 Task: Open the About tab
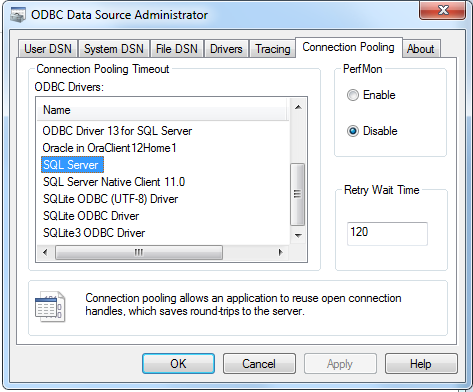(x=421, y=49)
